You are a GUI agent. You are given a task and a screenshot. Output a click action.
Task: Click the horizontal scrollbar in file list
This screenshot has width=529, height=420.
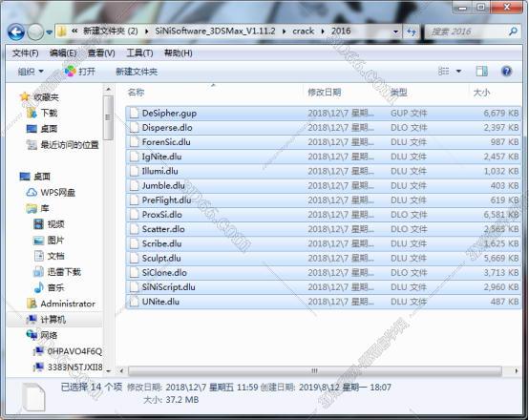(315, 370)
